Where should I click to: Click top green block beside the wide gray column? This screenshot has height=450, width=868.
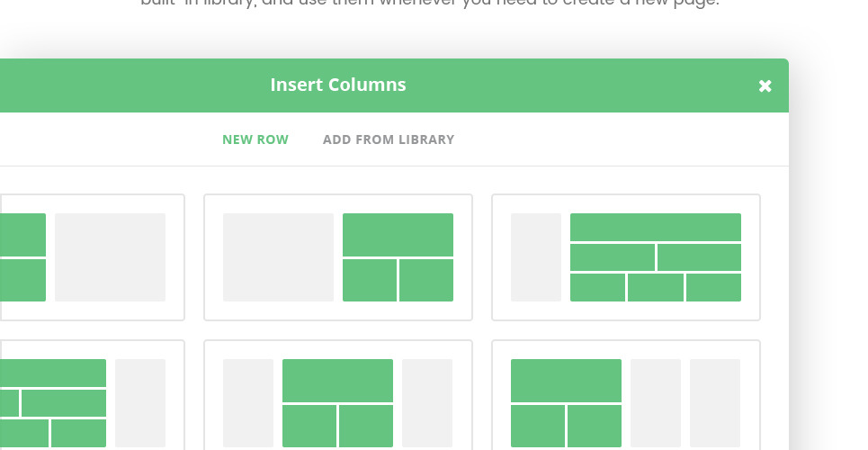tap(398, 234)
